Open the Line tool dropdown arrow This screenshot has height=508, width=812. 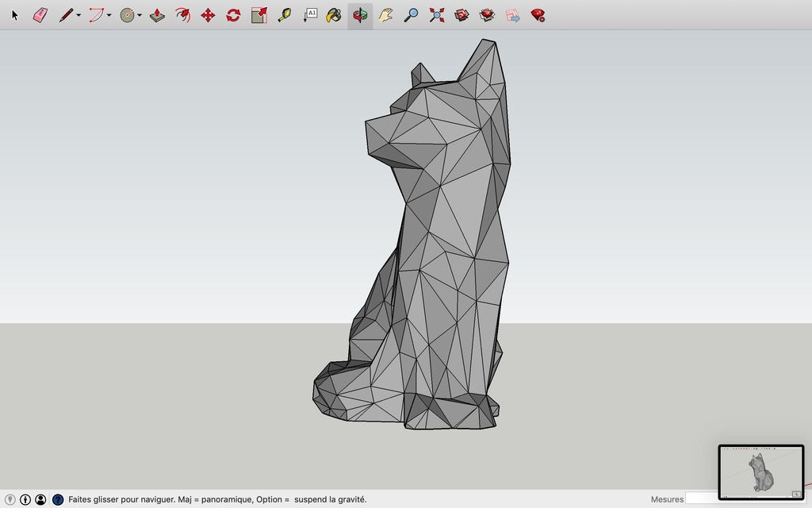point(78,13)
